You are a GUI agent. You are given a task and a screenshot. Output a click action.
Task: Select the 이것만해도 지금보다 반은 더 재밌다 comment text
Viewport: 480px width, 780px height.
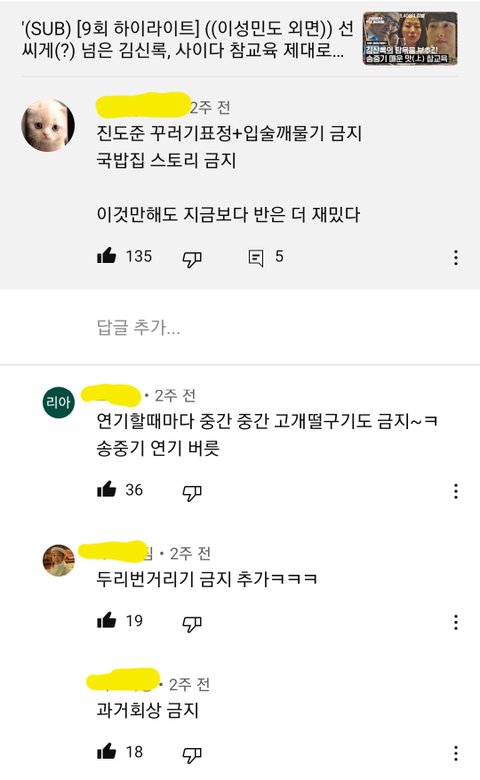pyautogui.click(x=228, y=214)
